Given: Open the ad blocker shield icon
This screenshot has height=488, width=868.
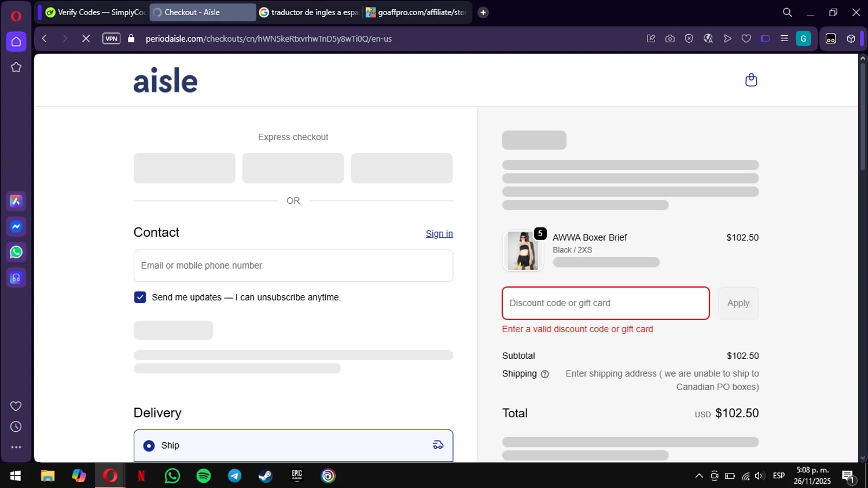Looking at the screenshot, I should [689, 39].
